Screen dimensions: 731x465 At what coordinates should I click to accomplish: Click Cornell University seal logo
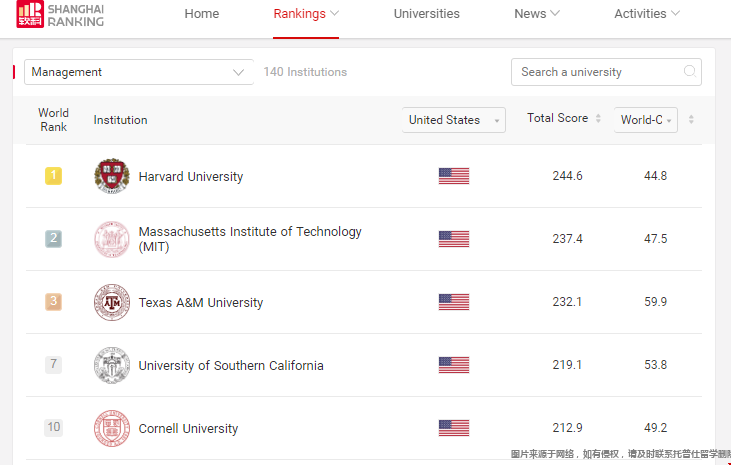[x=112, y=428]
